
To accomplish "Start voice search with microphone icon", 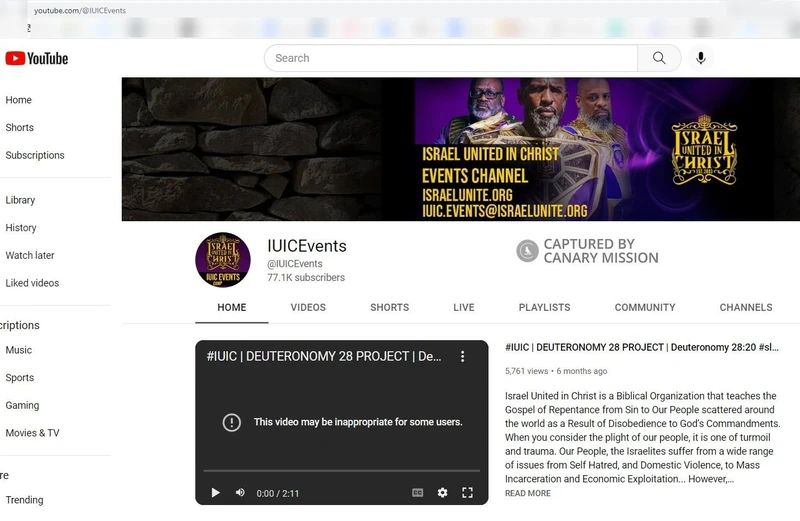I will coord(701,58).
